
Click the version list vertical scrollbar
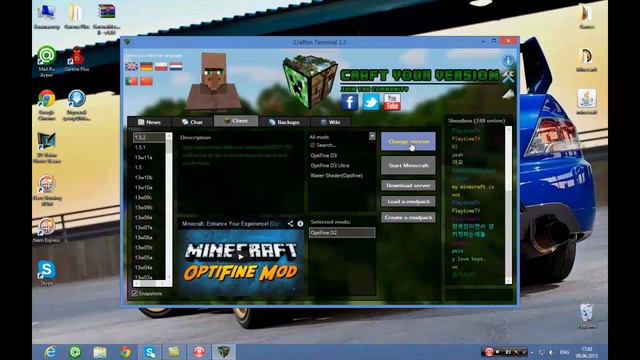(x=169, y=207)
